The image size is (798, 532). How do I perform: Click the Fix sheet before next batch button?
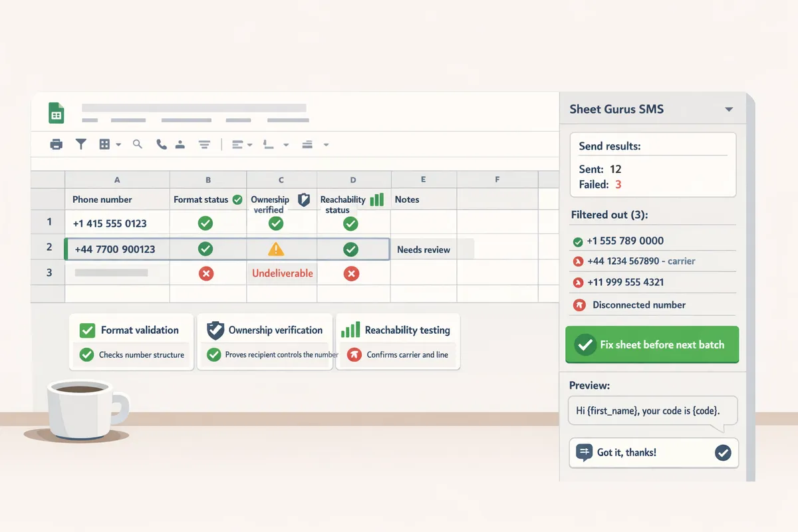652,344
